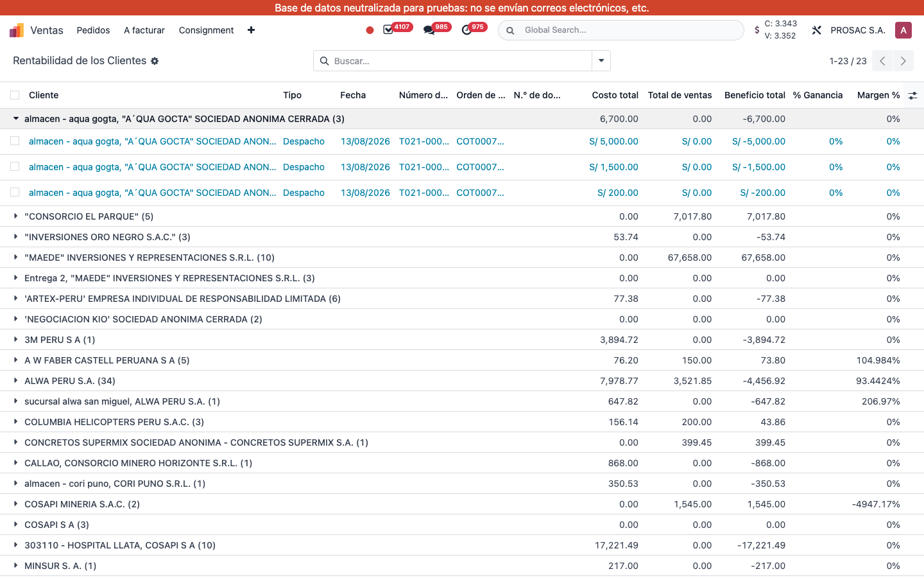Screen dimensions: 924x578
Task: Open the Consignment menu
Action: (206, 30)
